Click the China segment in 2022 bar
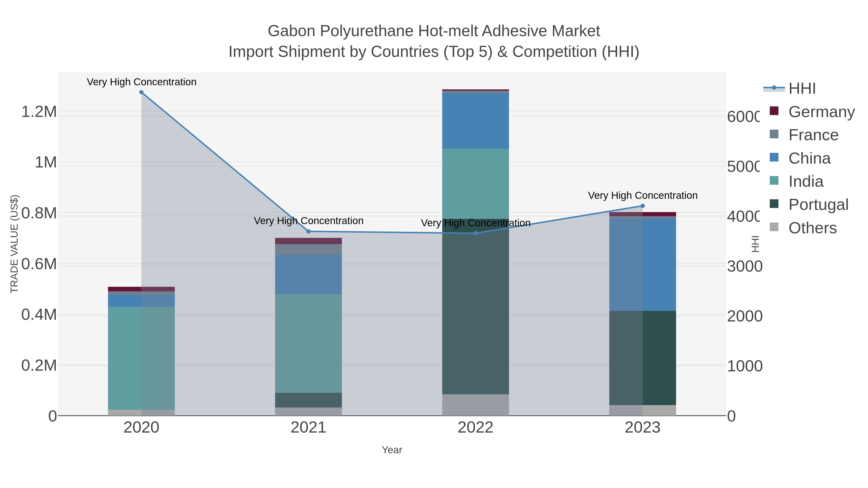The width and height of the screenshot is (868, 488). [x=475, y=121]
